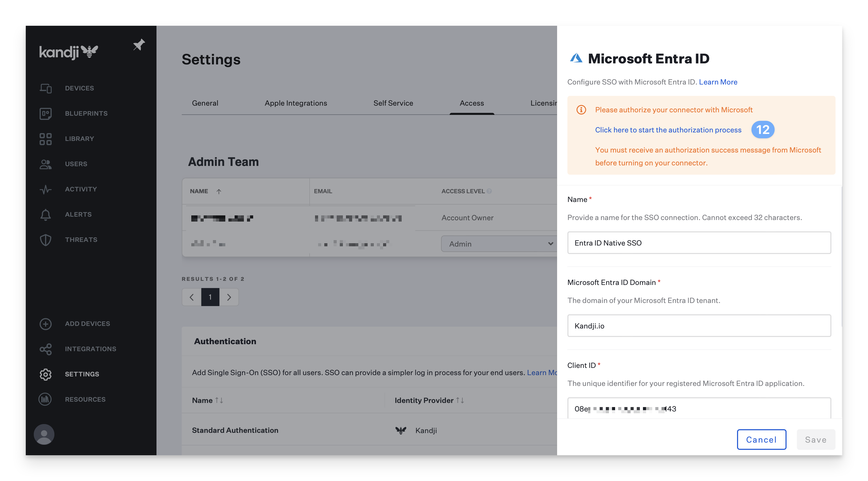Select page 1 of the results

pos(210,297)
